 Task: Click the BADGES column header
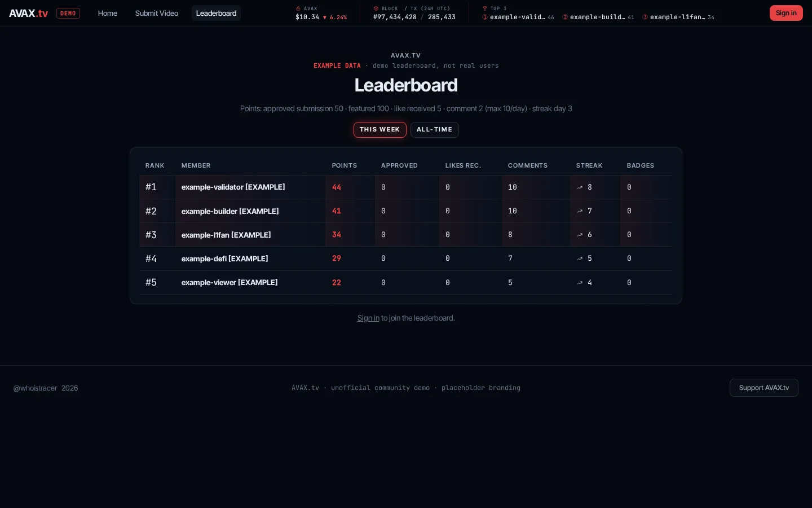coord(641,166)
